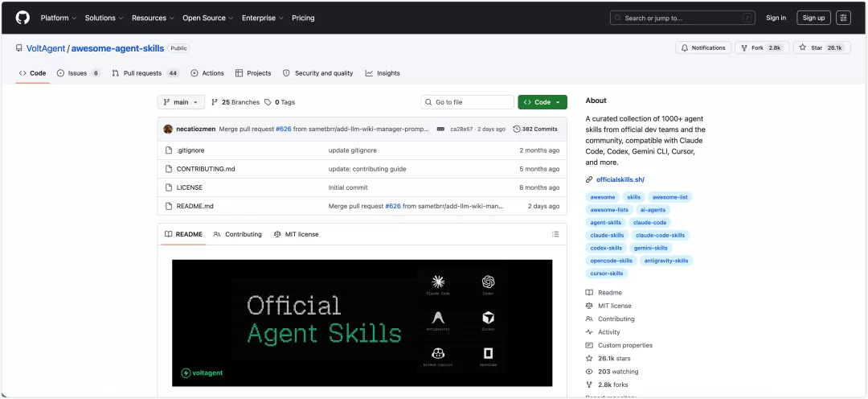The width and height of the screenshot is (868, 399).
Task: Click the branch icon next to 25 Branches
Action: coord(215,102)
